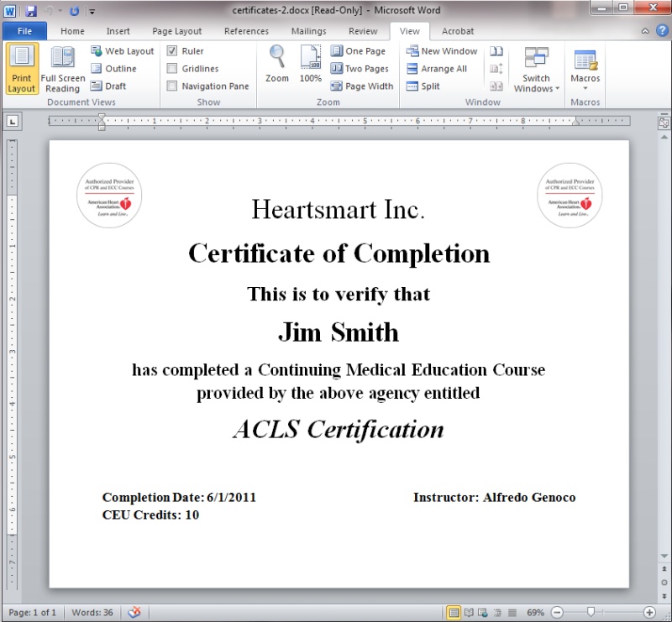Switch to the Review tab
The width and height of the screenshot is (672, 622).
pyautogui.click(x=363, y=31)
